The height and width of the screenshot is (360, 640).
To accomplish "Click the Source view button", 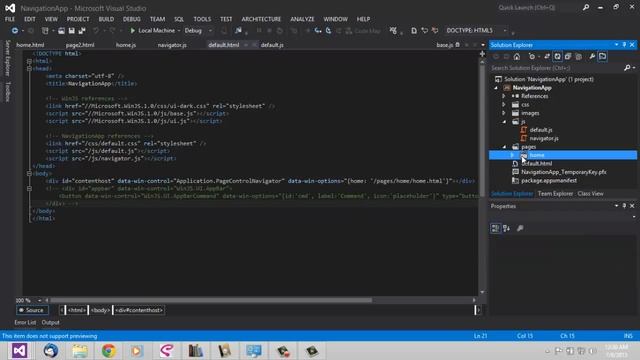I will 32,310.
